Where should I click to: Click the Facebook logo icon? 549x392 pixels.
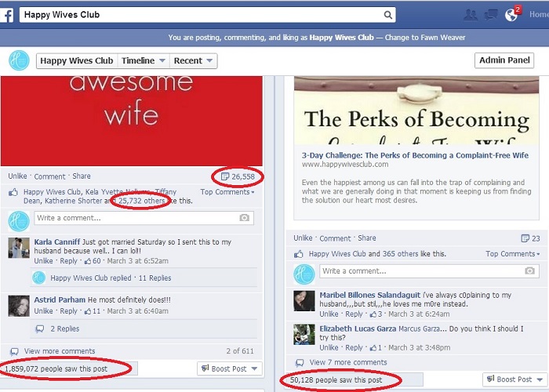(x=7, y=16)
